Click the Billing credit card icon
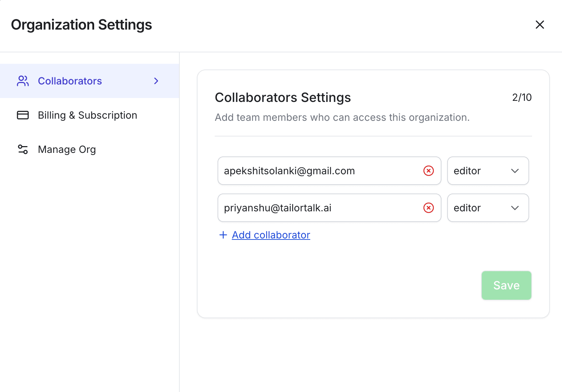562x392 pixels. pos(23,115)
